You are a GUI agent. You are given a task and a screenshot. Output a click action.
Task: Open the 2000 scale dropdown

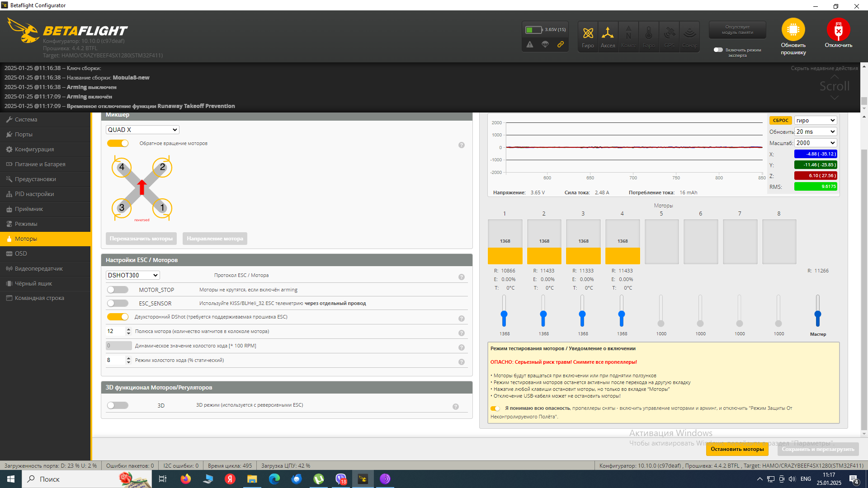816,143
